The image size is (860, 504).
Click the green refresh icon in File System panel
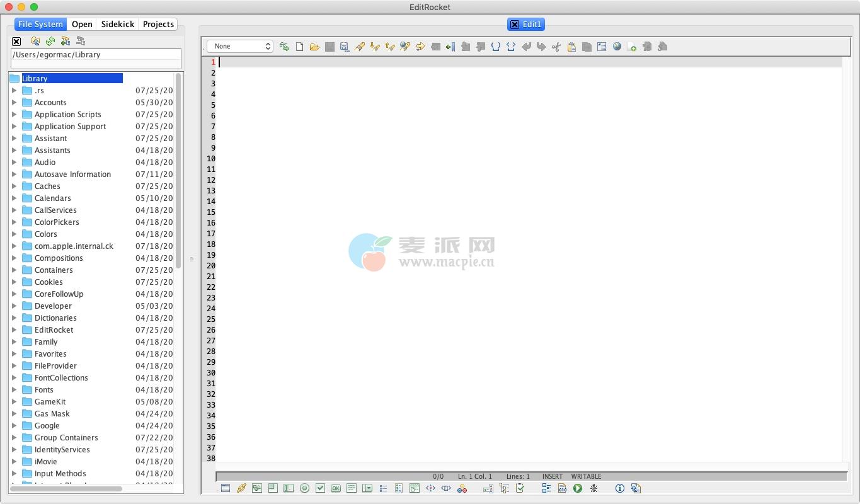coord(50,41)
